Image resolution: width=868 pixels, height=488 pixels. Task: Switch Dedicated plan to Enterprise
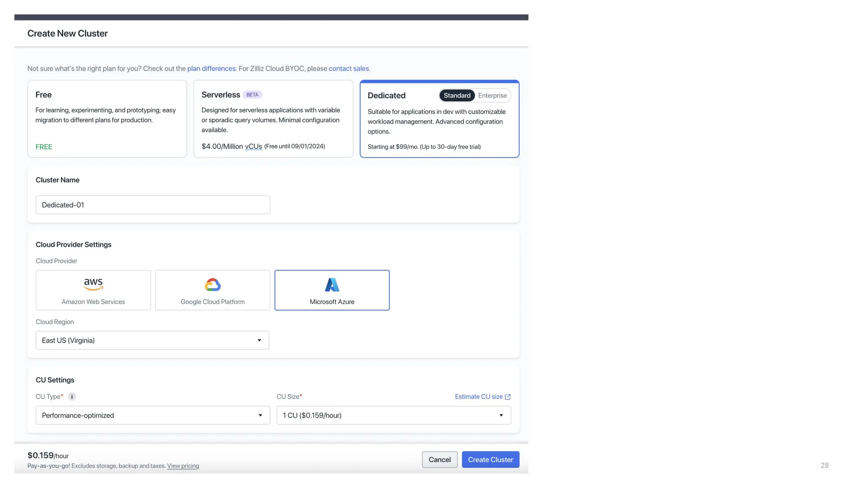(x=492, y=96)
